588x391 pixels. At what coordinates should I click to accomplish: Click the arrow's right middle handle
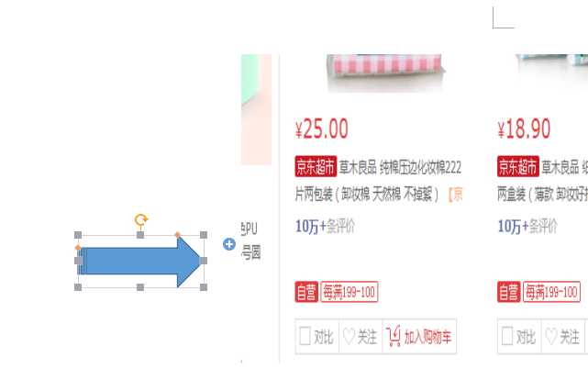point(204,261)
